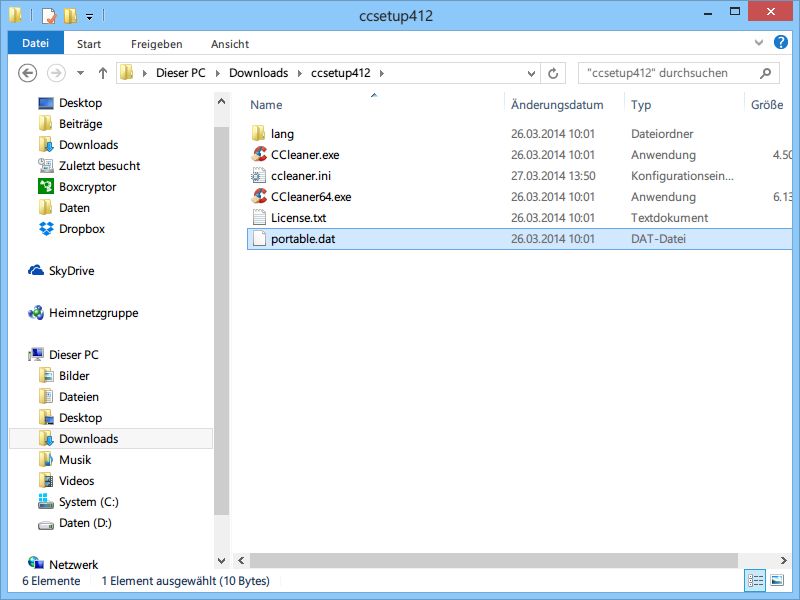800x600 pixels.
Task: Expand the arrow after Downloads breadcrumb
Action: point(300,73)
